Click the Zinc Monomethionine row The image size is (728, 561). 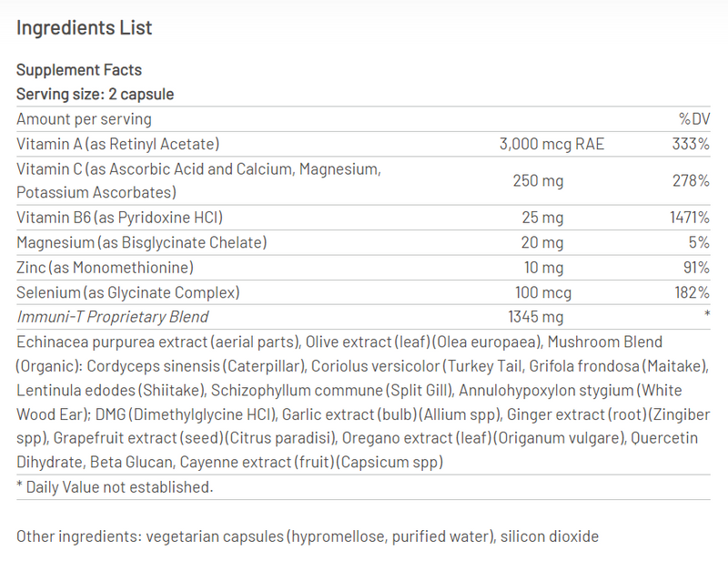point(363,268)
